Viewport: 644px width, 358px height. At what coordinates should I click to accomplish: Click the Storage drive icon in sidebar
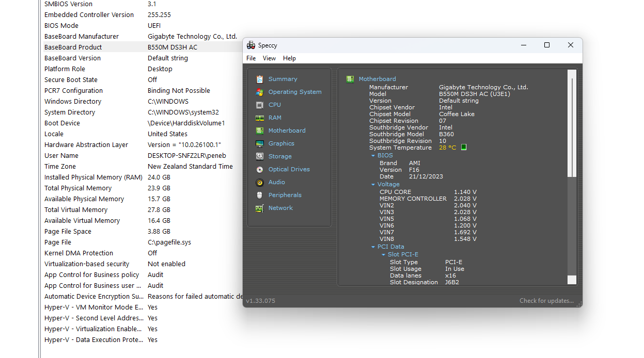(x=260, y=156)
